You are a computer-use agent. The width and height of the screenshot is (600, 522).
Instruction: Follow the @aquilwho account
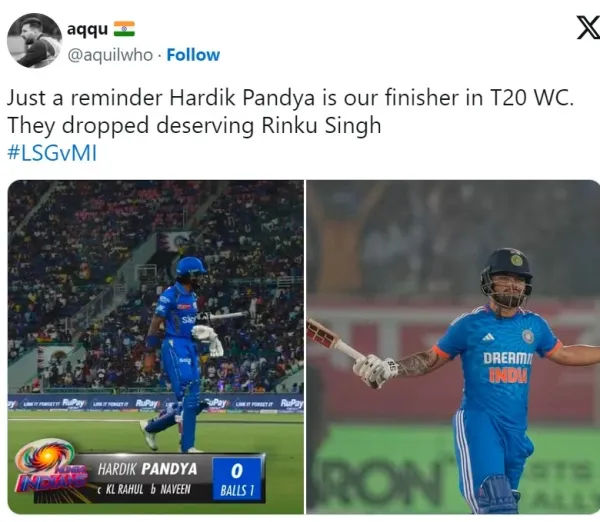(193, 55)
